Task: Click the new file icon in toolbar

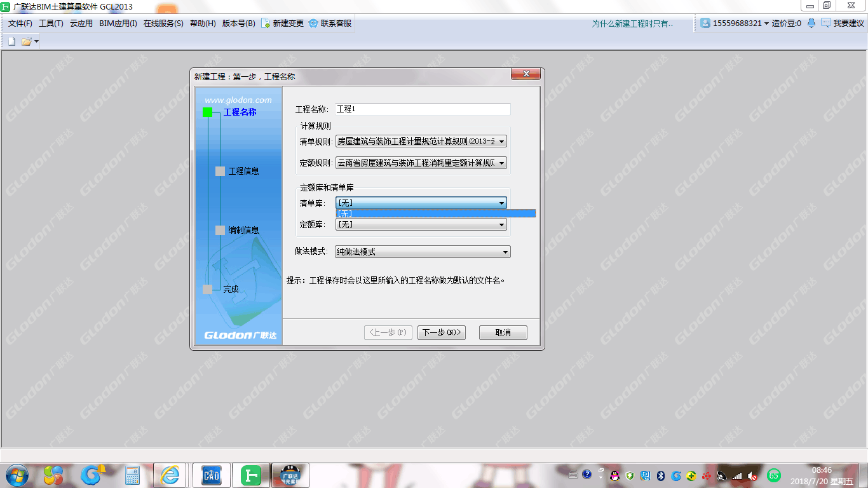Action: coord(11,41)
